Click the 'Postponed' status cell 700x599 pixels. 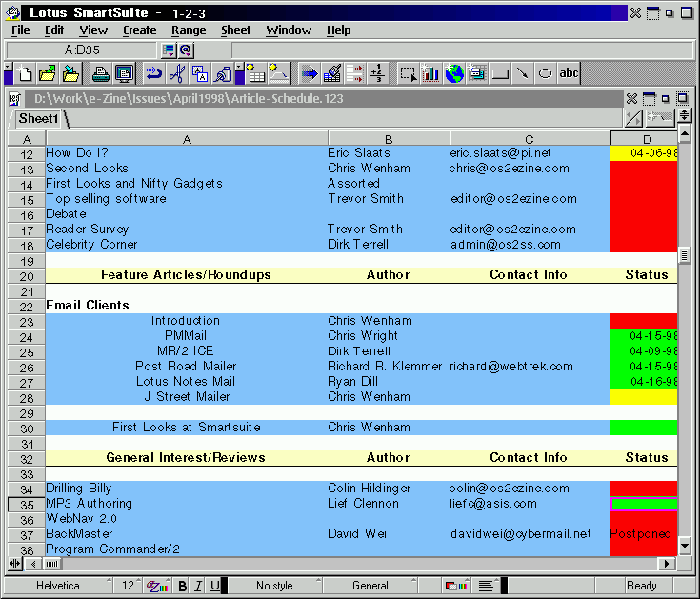(x=643, y=534)
